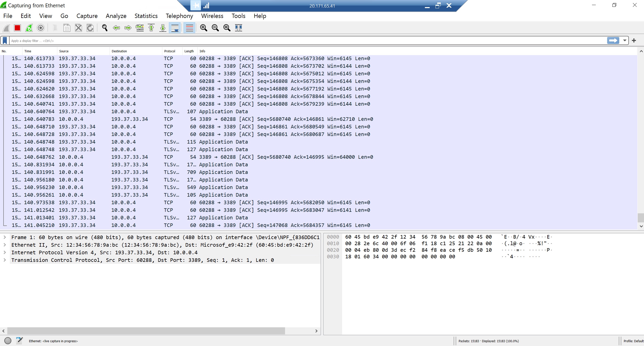Click the open capture file icon

click(x=55, y=28)
